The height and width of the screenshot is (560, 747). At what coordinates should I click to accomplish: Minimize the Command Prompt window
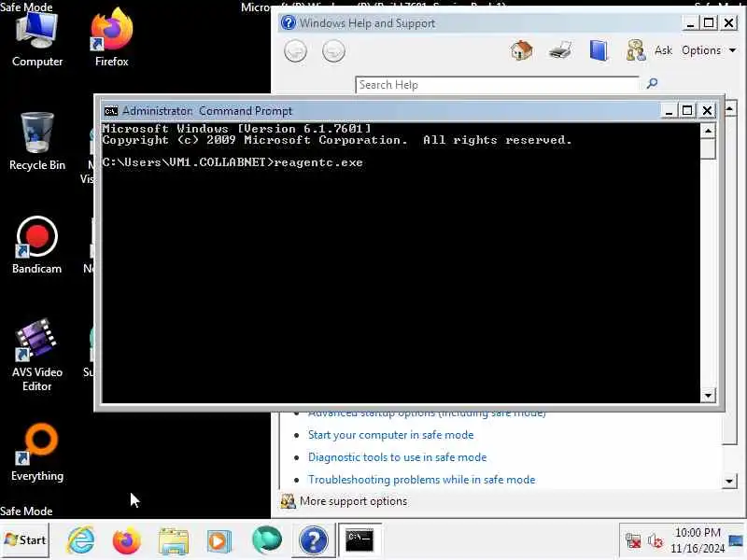[x=669, y=111]
